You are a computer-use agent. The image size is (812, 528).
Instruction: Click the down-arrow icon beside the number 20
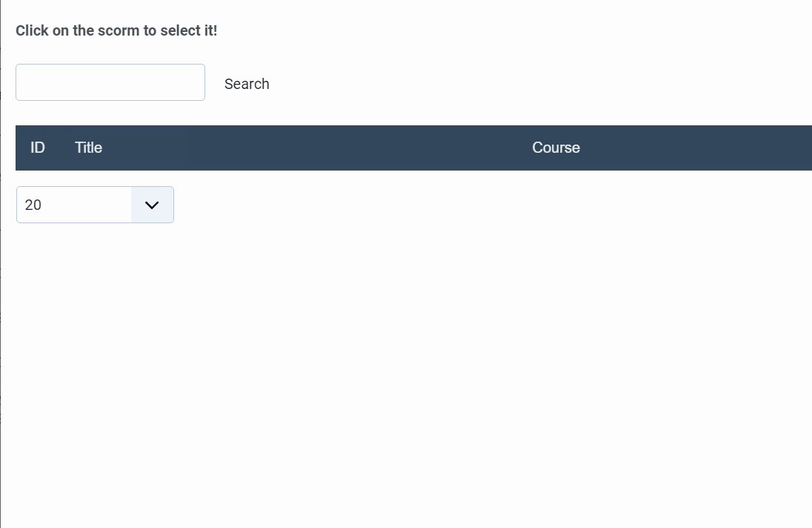pyautogui.click(x=152, y=205)
